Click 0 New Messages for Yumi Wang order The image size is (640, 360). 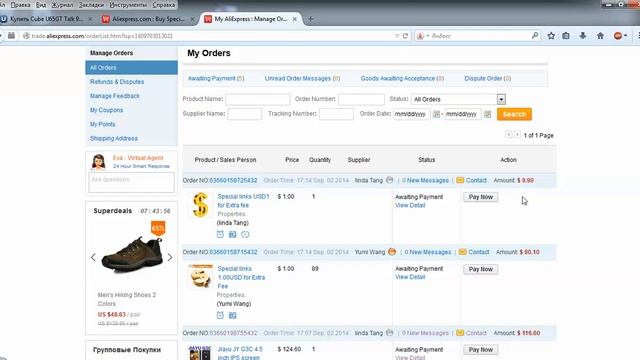click(428, 252)
